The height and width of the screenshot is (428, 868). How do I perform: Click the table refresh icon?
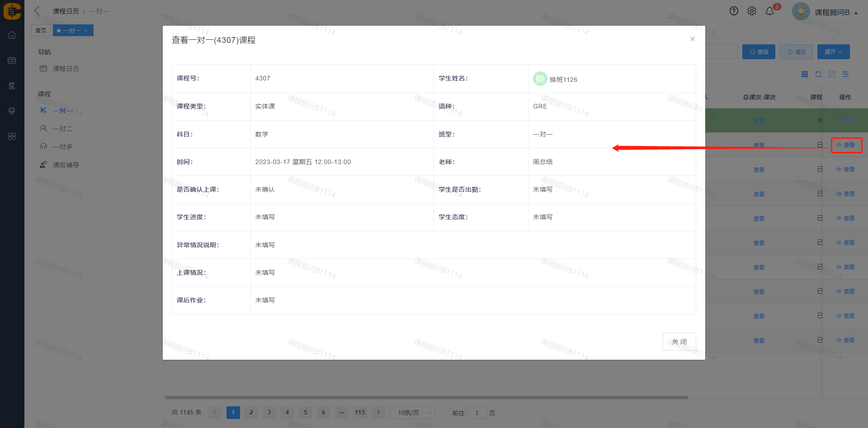coord(818,74)
